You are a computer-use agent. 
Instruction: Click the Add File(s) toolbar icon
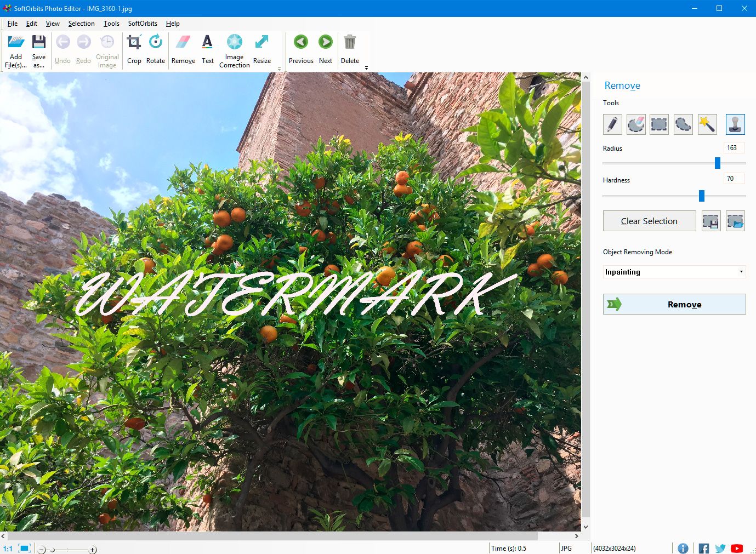point(16,42)
